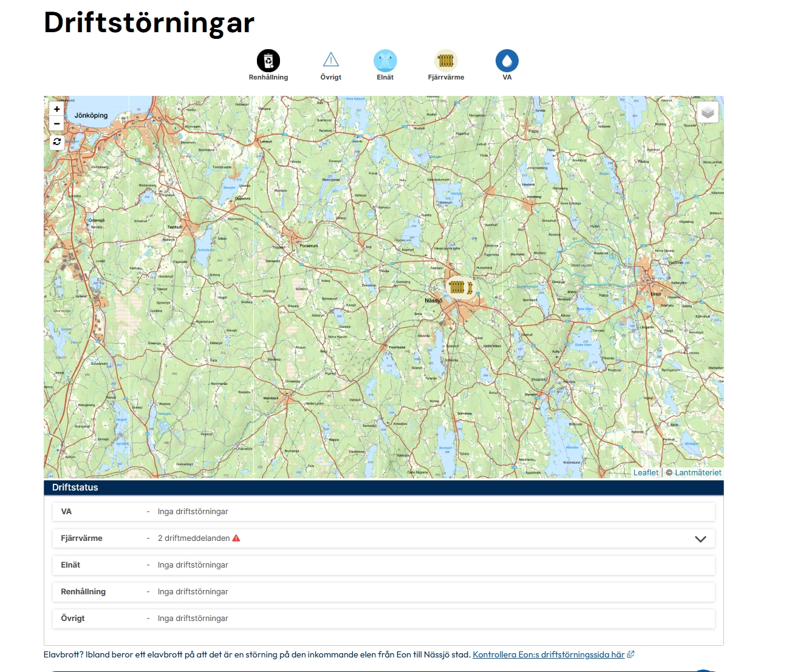The image size is (792, 672).
Task: Click the Jönköping label on the map
Action: coord(91,115)
